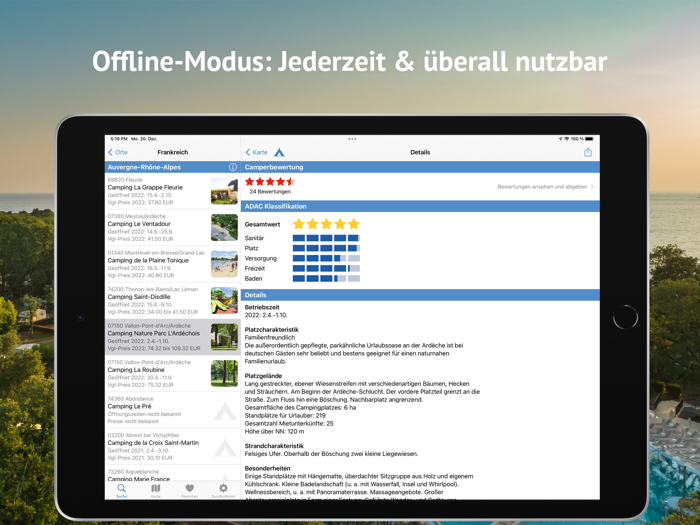Click 74360 Abondance location text
Image resolution: width=700 pixels, height=525 pixels.
click(130, 399)
